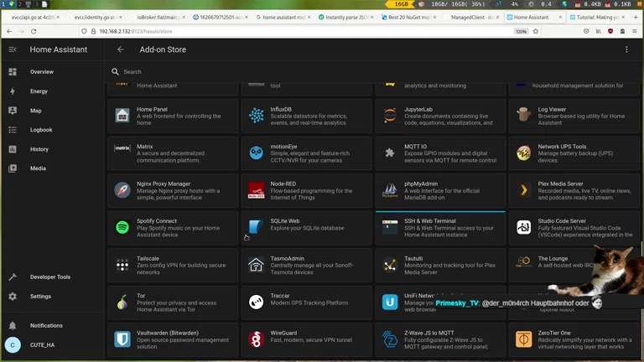Click the ZeroTier One icon
The image size is (644, 362).
[x=523, y=339]
